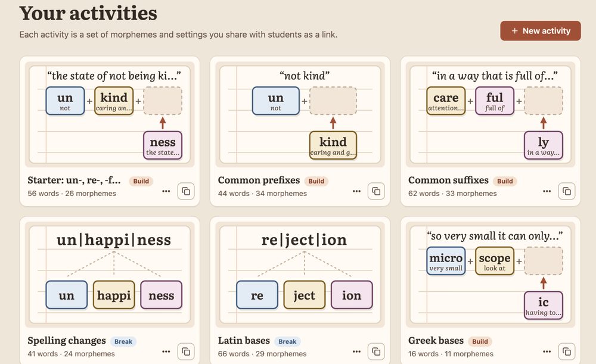Open the Greek bases activity title
Screen dimensions: 596x364
[x=436, y=340]
